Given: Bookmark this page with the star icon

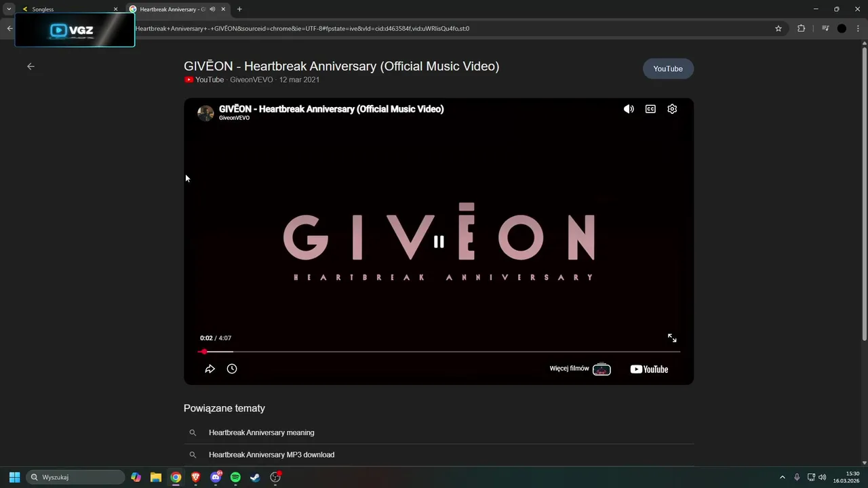Looking at the screenshot, I should [x=778, y=28].
